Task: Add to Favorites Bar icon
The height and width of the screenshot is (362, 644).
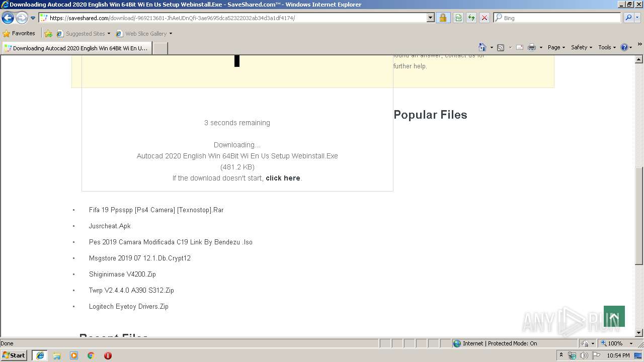Action: (x=48, y=34)
